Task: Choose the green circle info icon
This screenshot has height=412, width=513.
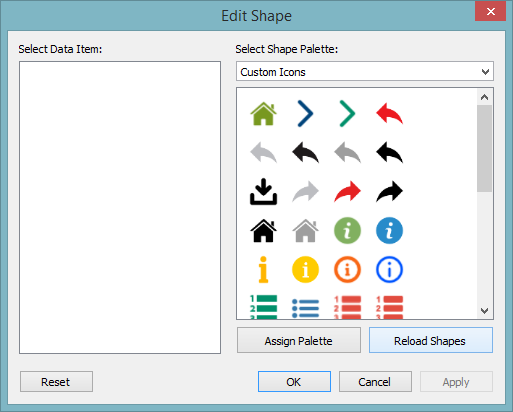Action: click(347, 231)
